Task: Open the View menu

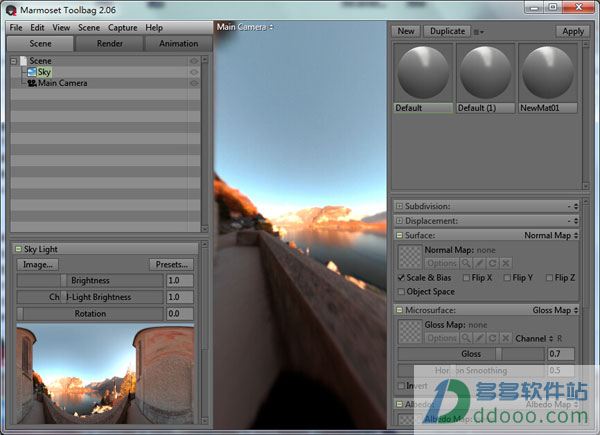Action: click(x=61, y=28)
